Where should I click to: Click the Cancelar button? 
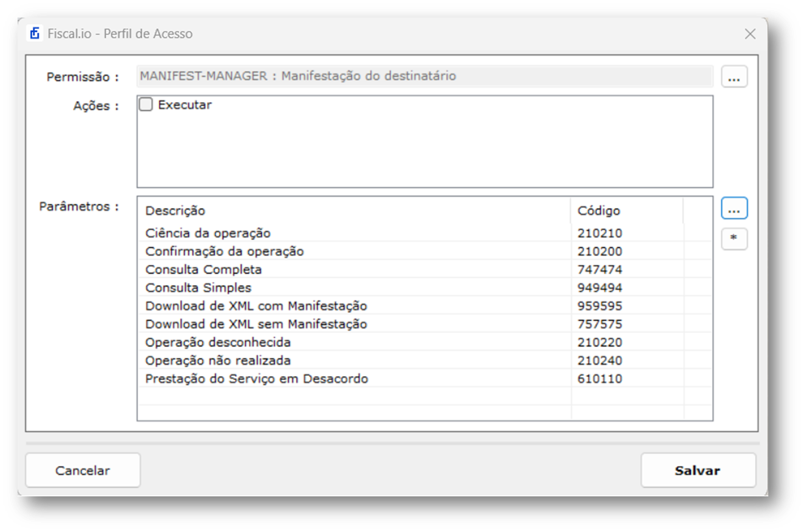pyautogui.click(x=83, y=470)
